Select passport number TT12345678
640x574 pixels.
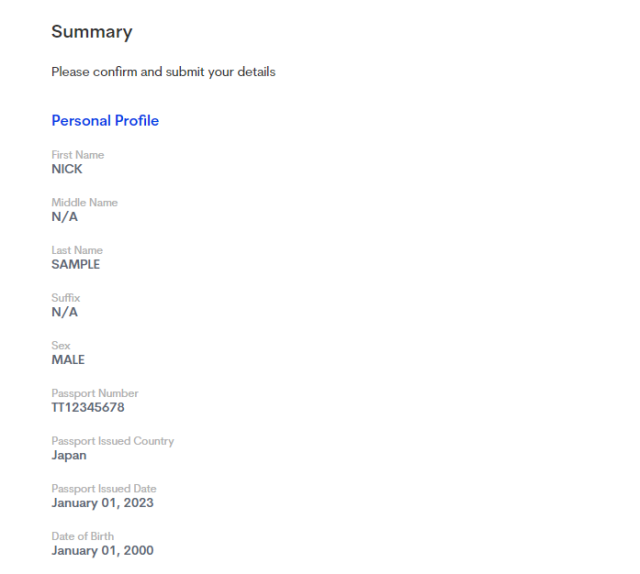88,408
